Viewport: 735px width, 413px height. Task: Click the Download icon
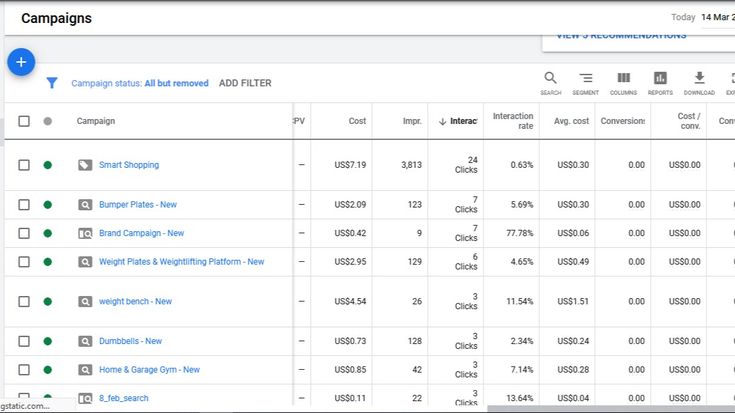pyautogui.click(x=699, y=79)
